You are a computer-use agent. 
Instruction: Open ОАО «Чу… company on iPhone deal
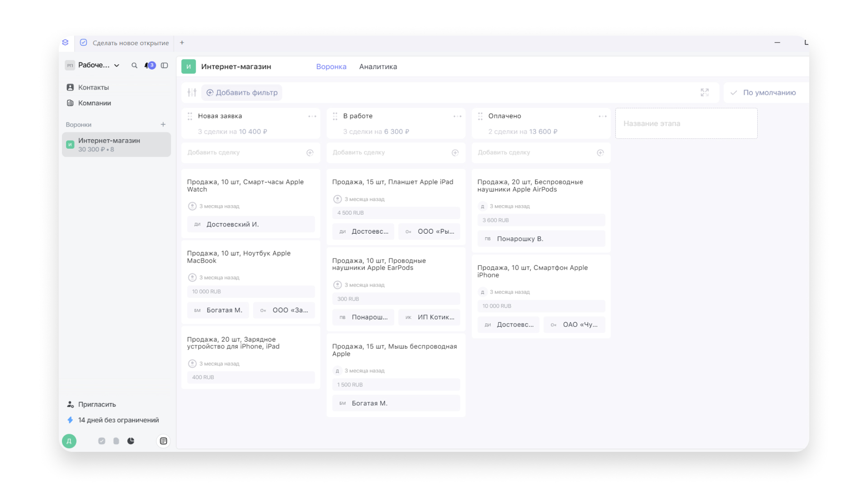[574, 324]
